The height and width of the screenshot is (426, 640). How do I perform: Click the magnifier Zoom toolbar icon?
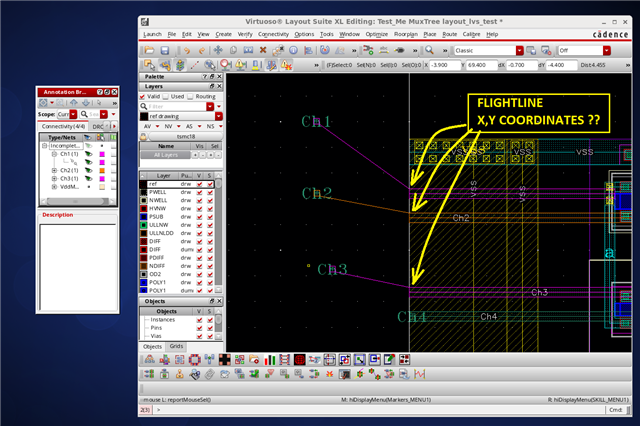pos(429,50)
